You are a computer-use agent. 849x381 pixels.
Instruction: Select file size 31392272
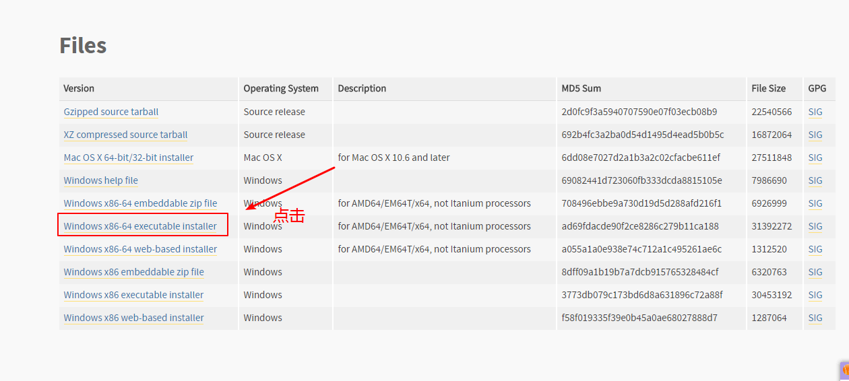click(772, 226)
